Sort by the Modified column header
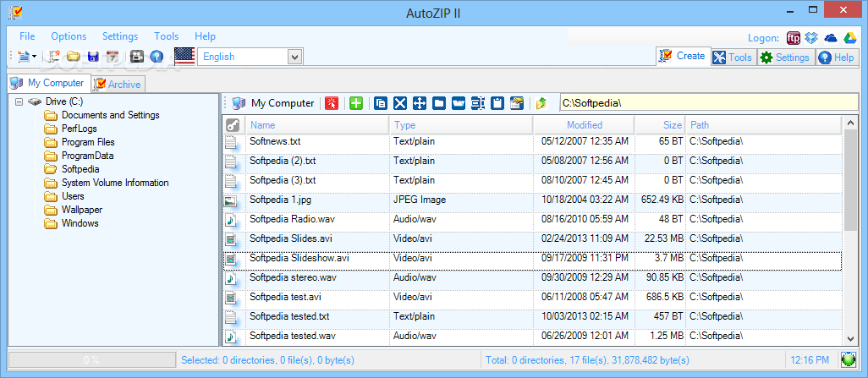The height and width of the screenshot is (378, 868). click(584, 125)
